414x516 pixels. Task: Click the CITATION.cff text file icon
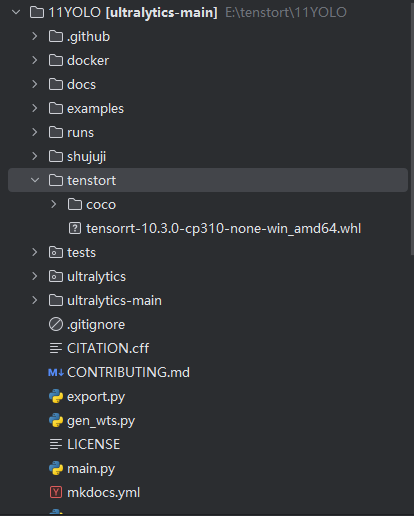(56, 348)
